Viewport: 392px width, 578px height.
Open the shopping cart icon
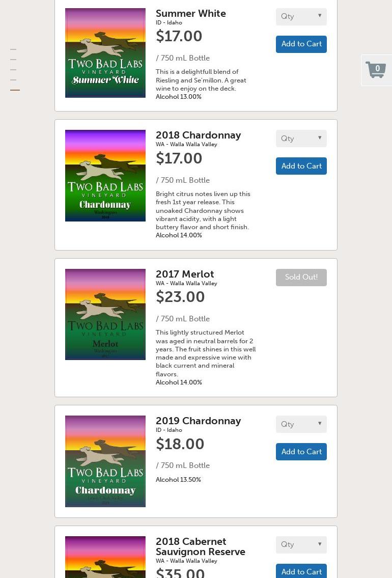[376, 70]
